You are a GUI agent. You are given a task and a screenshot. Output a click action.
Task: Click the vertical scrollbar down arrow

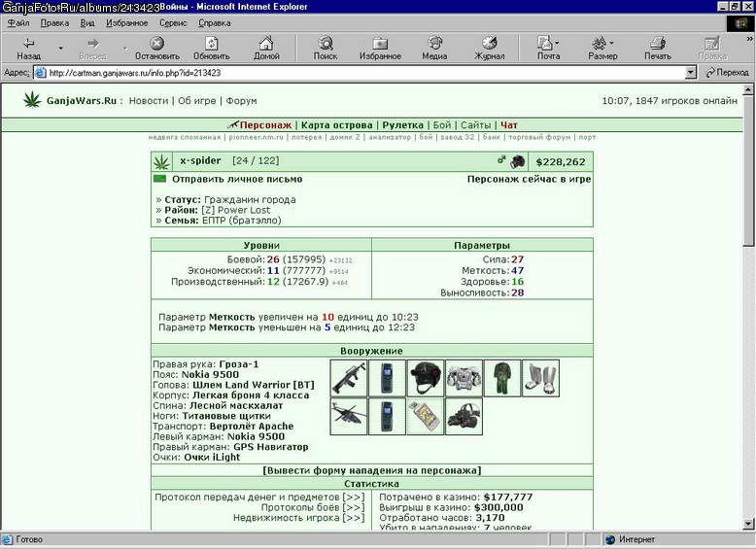point(748,524)
